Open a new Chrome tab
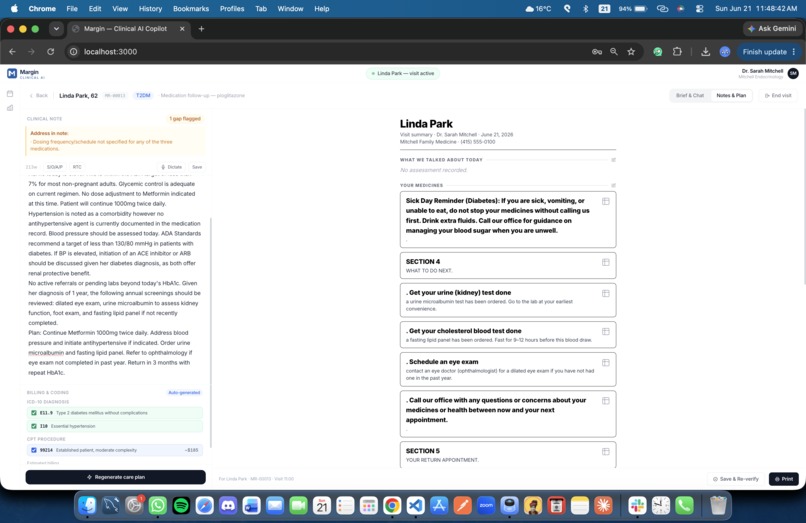This screenshot has height=523, width=806. [202, 29]
